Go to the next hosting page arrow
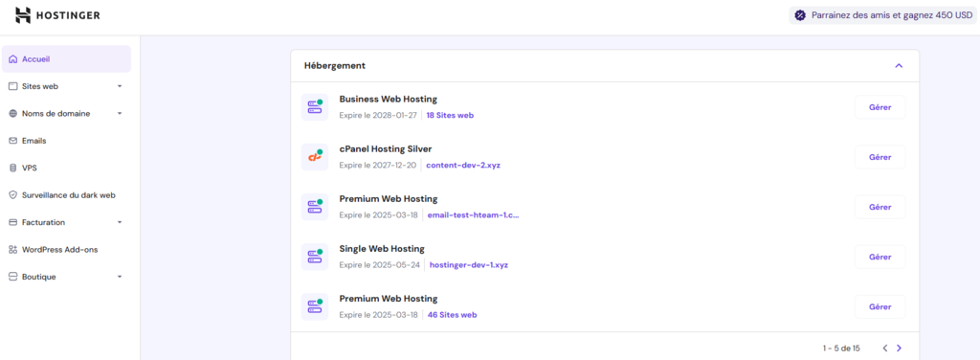The width and height of the screenshot is (980, 360). [x=900, y=349]
